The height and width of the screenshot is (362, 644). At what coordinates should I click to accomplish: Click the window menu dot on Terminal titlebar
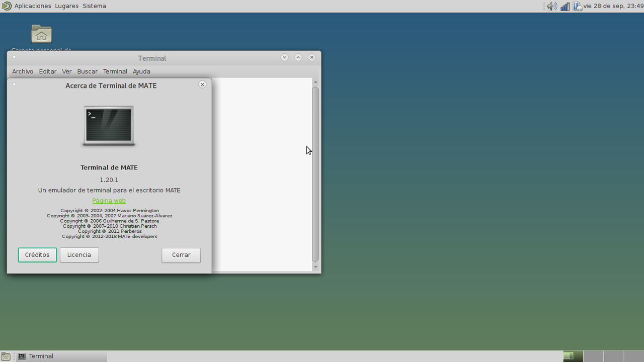[x=14, y=57]
